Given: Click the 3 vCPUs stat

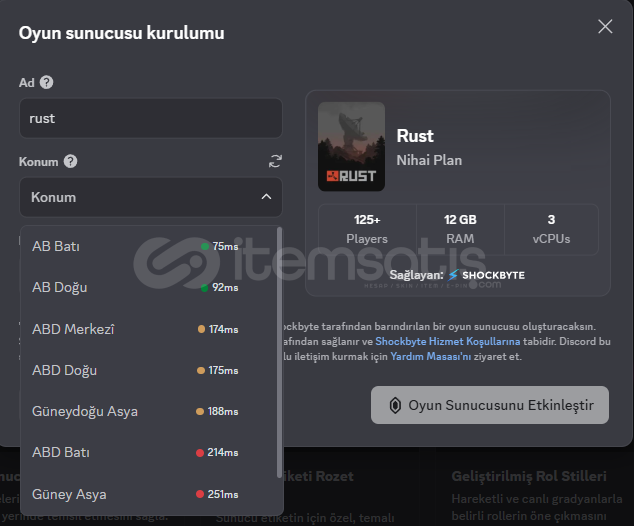Looking at the screenshot, I should coord(551,229).
